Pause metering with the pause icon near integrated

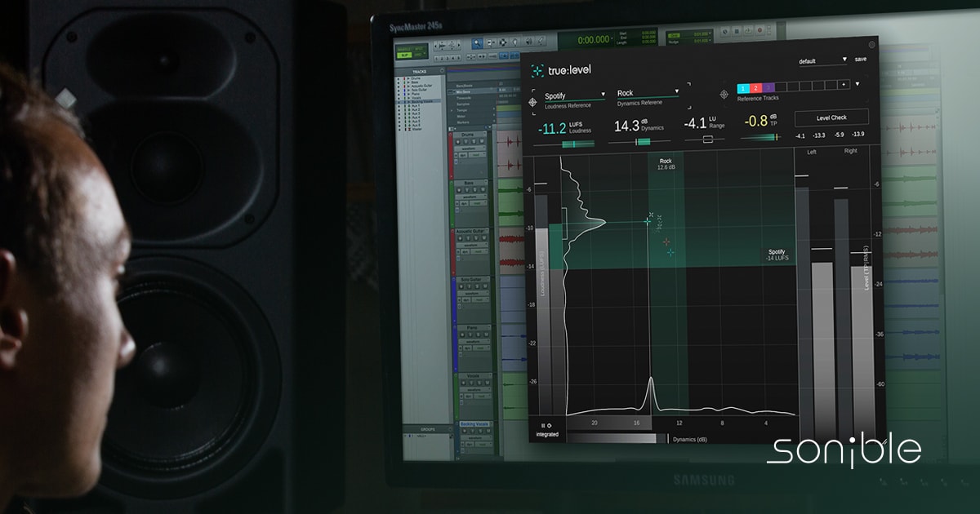click(541, 425)
